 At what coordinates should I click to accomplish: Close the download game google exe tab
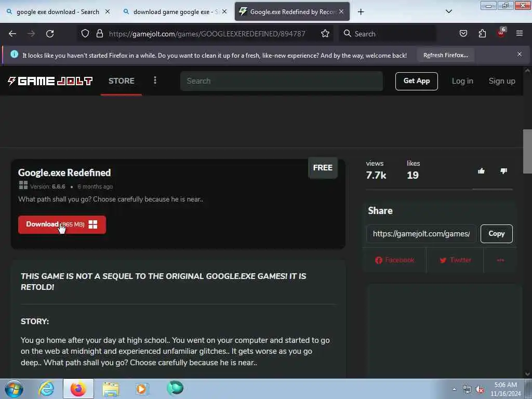(224, 11)
